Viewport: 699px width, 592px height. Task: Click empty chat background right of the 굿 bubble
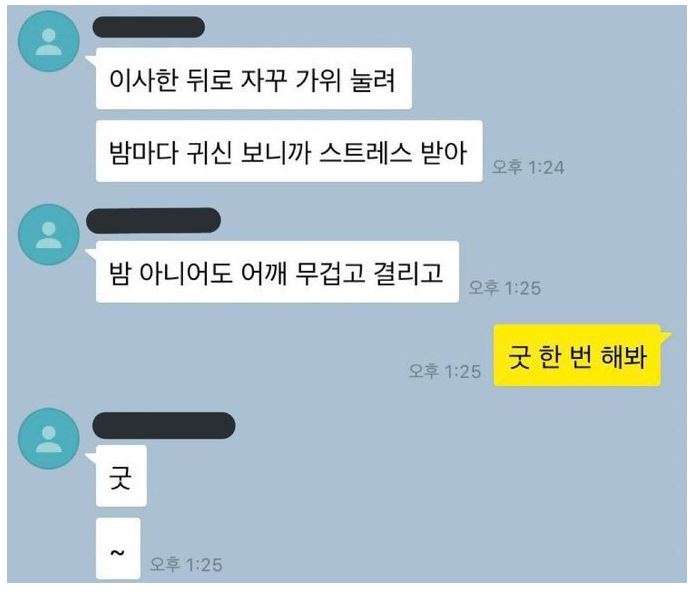tap(401, 477)
